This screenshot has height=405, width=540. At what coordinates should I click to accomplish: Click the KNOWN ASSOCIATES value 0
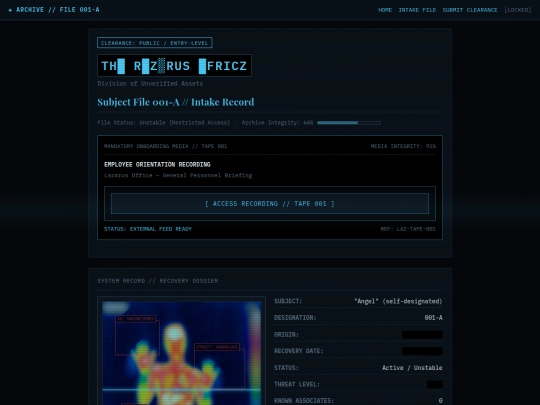point(440,401)
